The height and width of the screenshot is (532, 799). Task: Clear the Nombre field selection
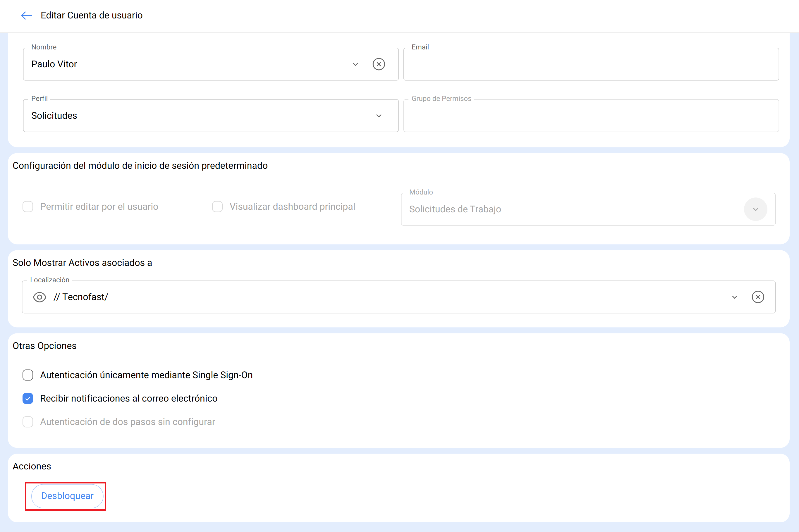point(379,64)
